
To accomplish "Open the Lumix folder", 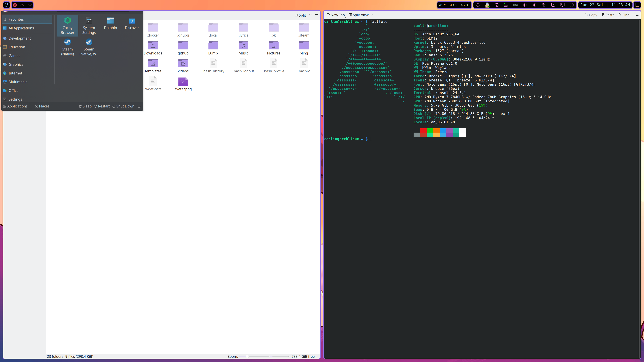I will [213, 48].
